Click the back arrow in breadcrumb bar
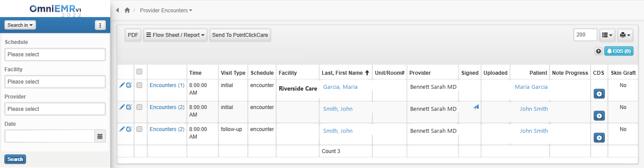Screen dimensions: 644x168 tap(117, 10)
